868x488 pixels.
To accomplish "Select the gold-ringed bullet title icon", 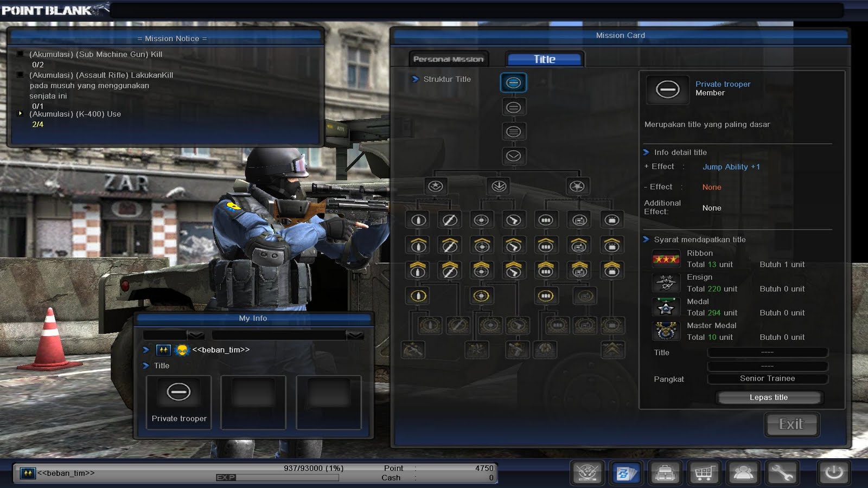I will pos(418,296).
